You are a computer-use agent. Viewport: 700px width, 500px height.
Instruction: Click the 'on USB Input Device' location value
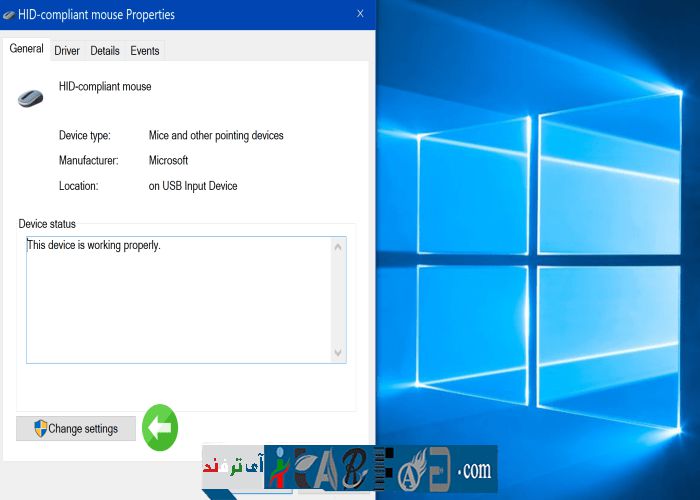pos(193,186)
